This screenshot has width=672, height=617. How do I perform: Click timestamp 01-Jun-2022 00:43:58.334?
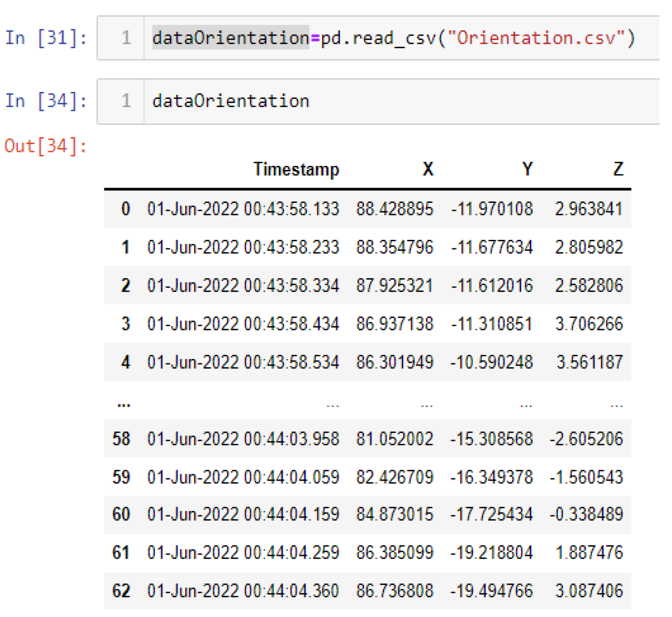[243, 286]
